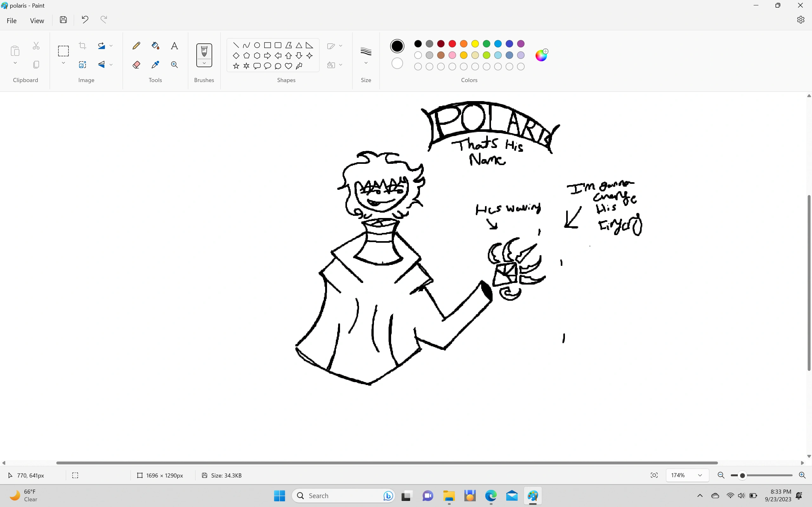Image resolution: width=812 pixels, height=507 pixels.
Task: Pick the Color picker tool
Action: point(155,64)
